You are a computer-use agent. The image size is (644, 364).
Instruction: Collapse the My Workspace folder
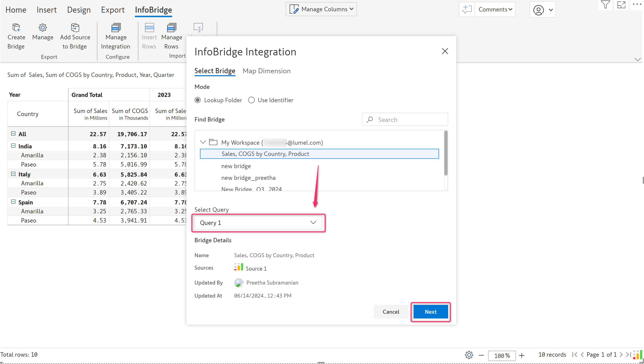coord(203,142)
